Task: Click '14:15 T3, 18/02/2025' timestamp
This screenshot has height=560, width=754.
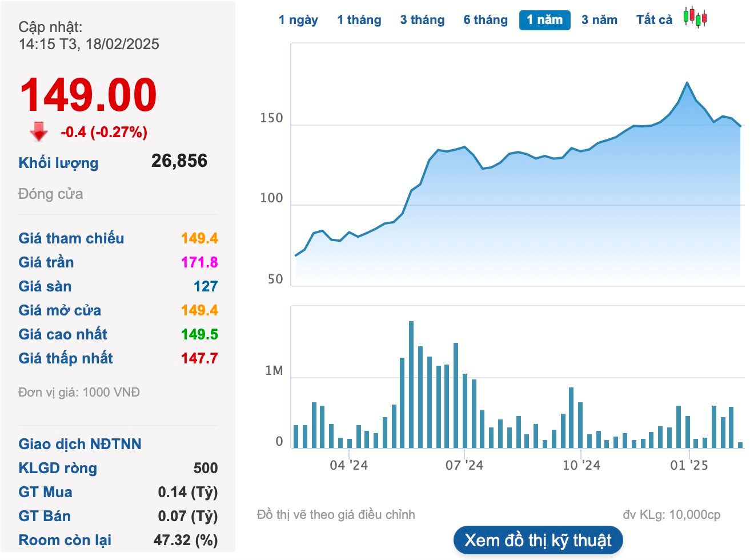Action: pos(89,44)
